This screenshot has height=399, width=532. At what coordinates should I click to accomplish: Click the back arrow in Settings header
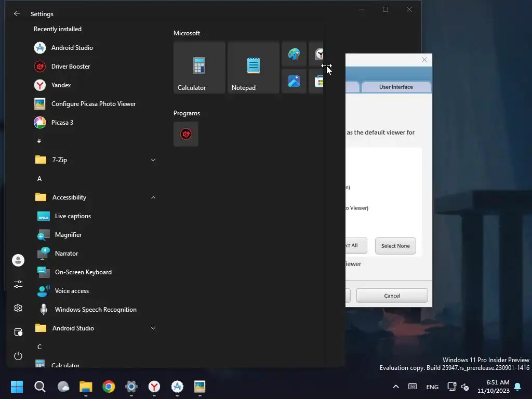point(17,14)
